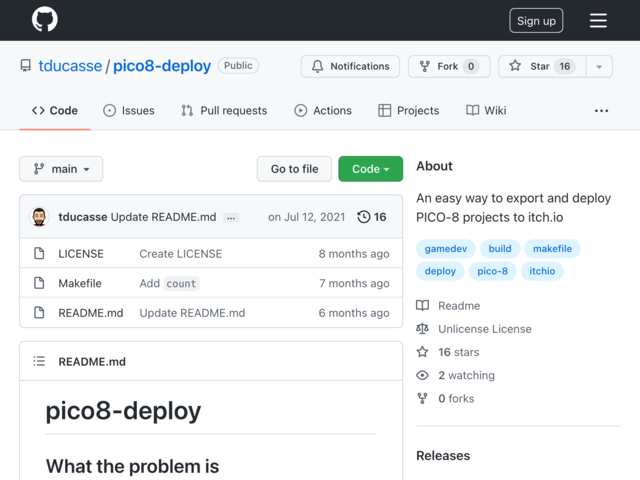Show more repository tabs via ellipsis
640x480 pixels.
point(601,111)
